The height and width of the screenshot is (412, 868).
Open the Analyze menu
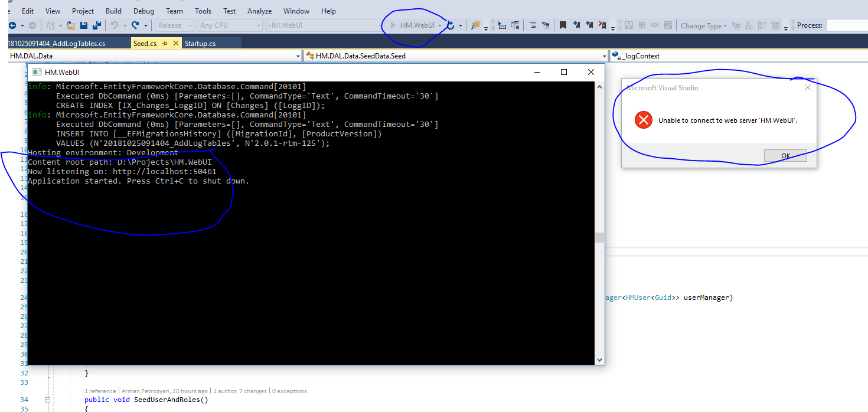(x=259, y=11)
